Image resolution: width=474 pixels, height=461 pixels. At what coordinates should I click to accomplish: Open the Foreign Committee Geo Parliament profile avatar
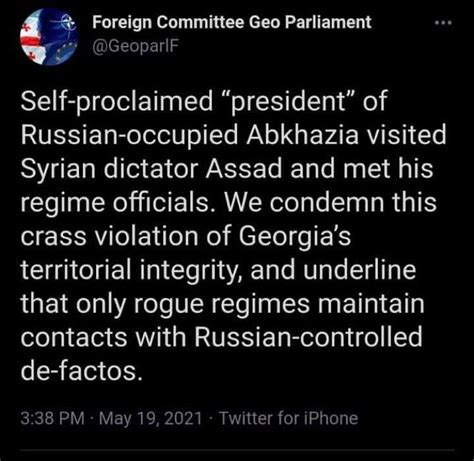(49, 37)
